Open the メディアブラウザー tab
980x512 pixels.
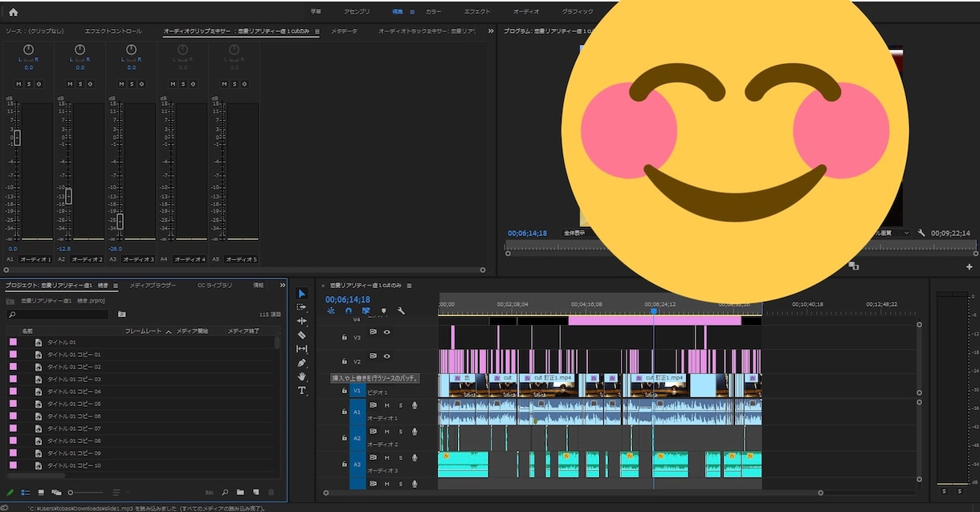pos(153,285)
